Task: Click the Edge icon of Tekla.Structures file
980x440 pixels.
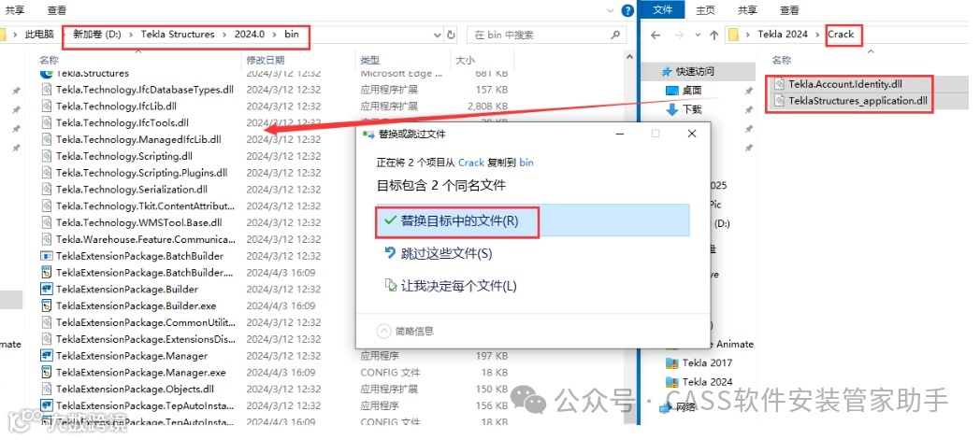Action: [x=46, y=73]
